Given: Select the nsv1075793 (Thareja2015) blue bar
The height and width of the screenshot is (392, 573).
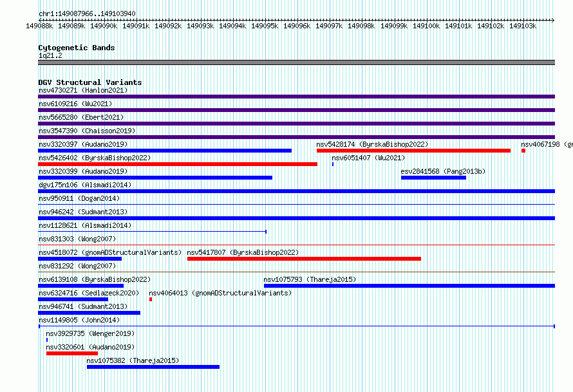Looking at the screenshot, I should point(409,286).
